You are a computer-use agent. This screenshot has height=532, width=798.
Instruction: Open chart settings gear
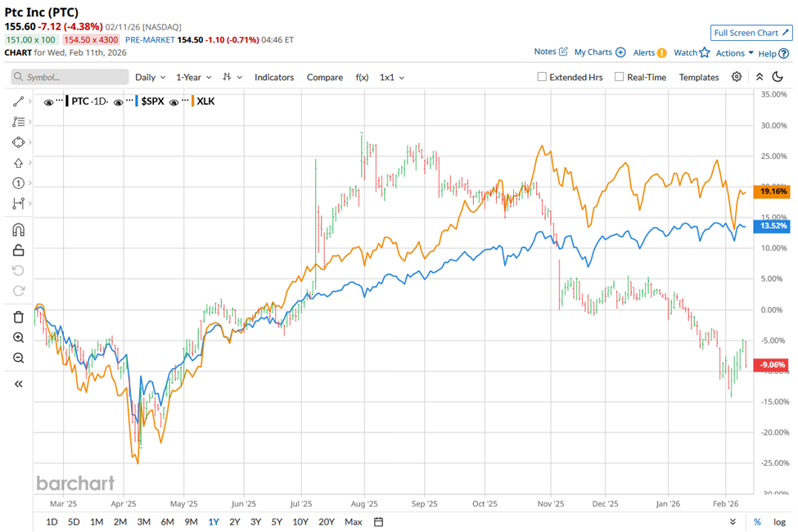(737, 77)
